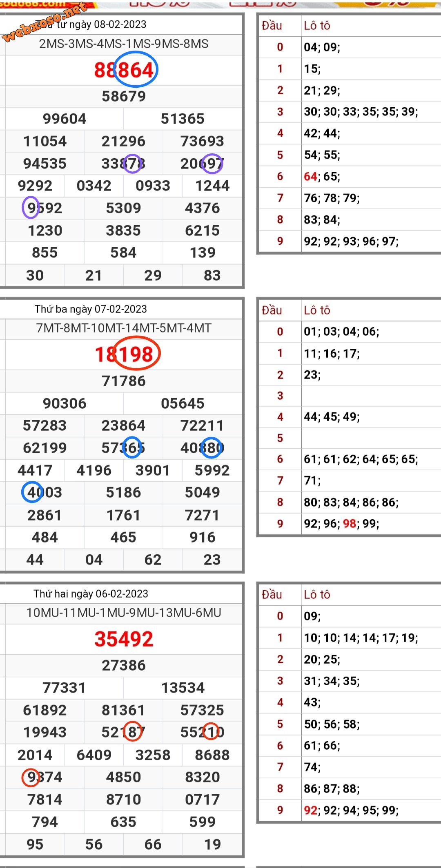This screenshot has width=441, height=868.
Task: Click the date heading Thứ ba ngày 07-02-2023
Action: click(x=91, y=309)
